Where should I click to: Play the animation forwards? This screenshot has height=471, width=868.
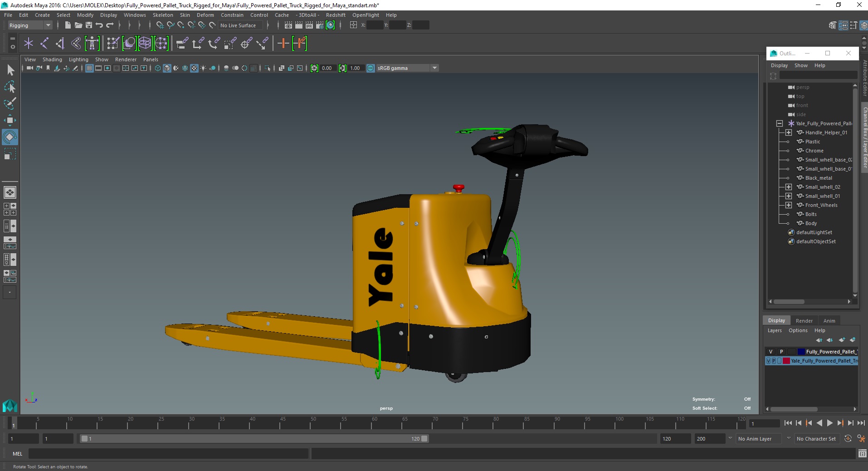[x=829, y=423]
